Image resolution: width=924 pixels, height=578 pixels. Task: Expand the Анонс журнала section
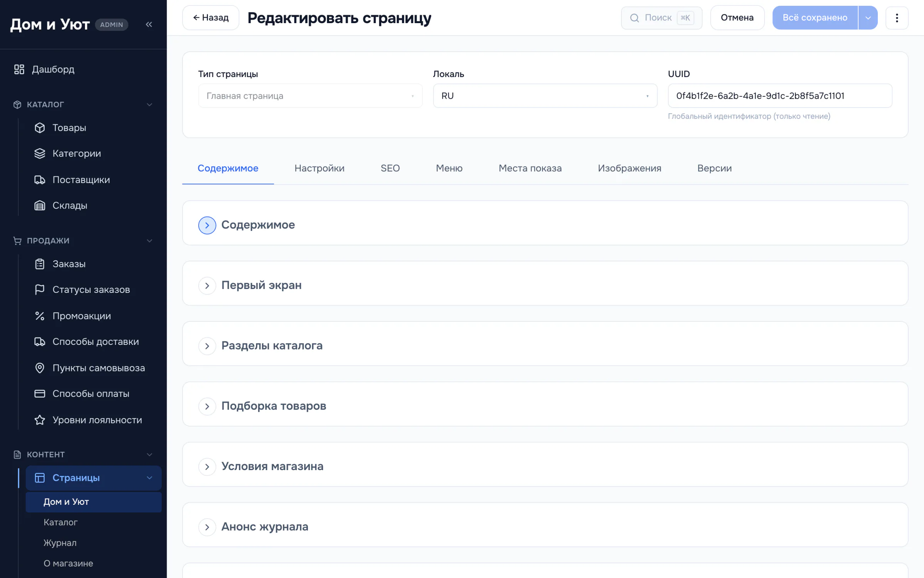click(x=207, y=527)
